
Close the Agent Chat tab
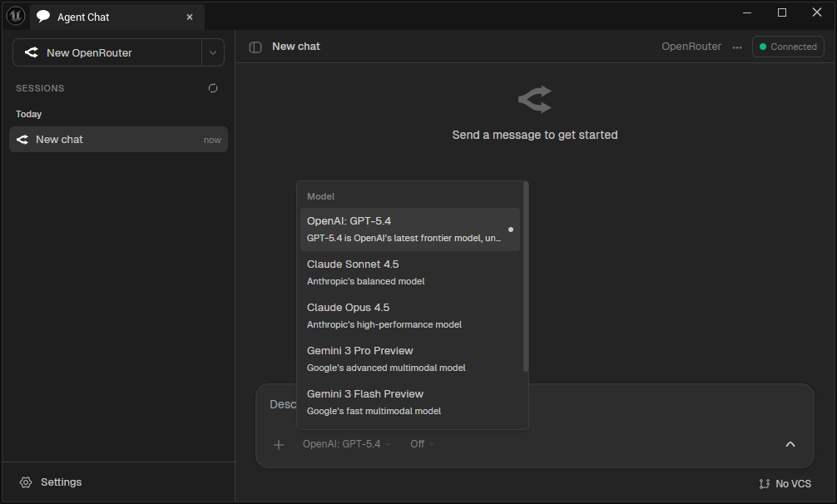[189, 17]
